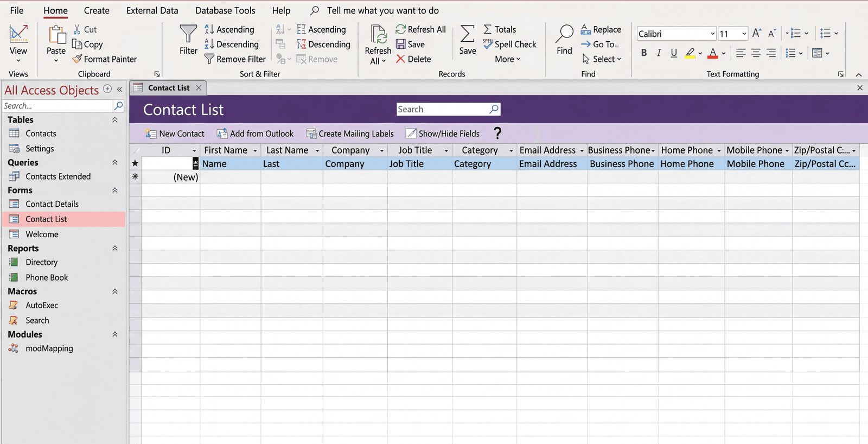Collapse the navigation pane with chevrons
Viewport: 868px width, 444px height.
tap(119, 90)
